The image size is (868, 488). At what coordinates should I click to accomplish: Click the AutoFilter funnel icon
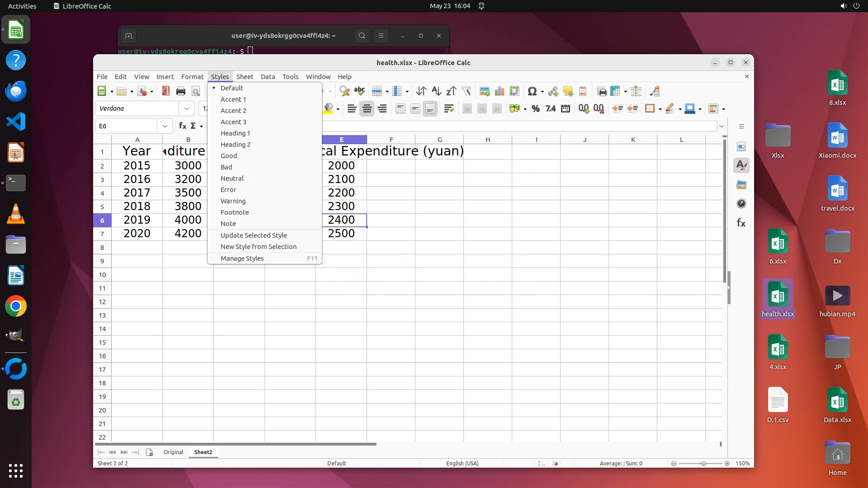click(x=466, y=91)
